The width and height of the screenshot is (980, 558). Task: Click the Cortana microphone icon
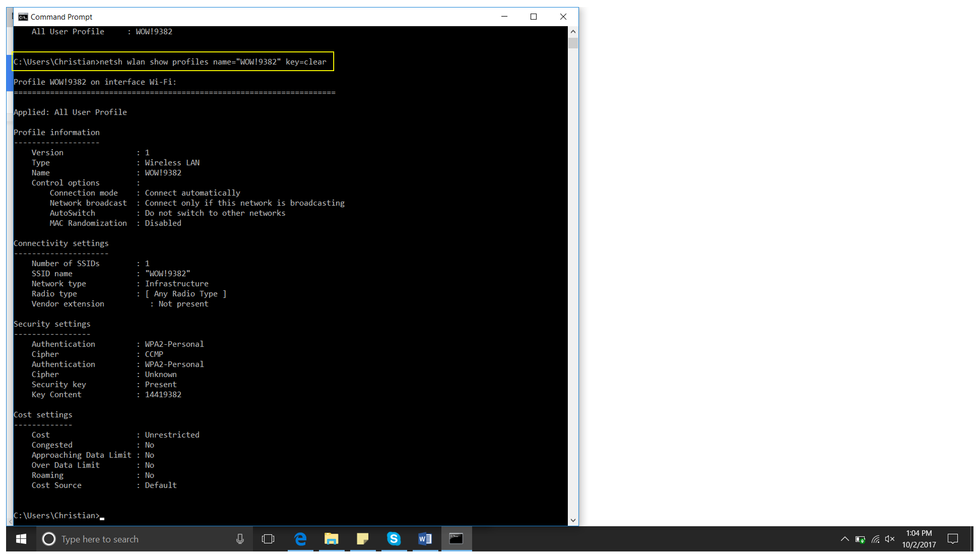tap(240, 539)
